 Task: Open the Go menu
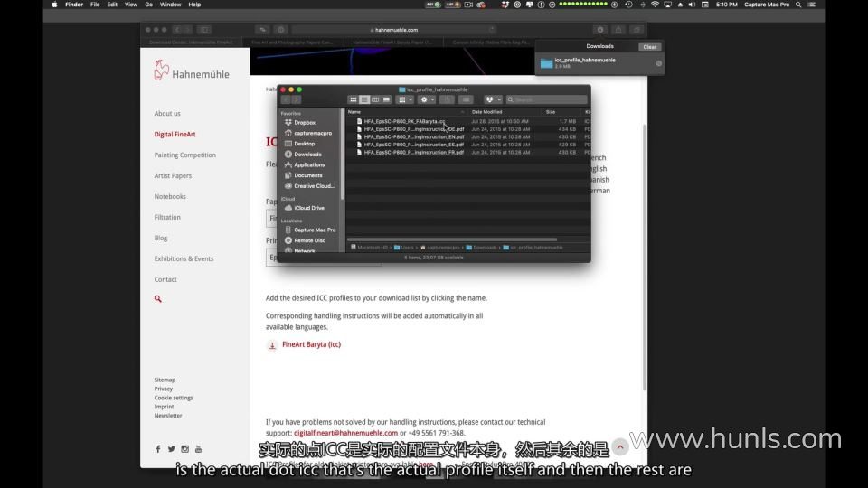pos(149,5)
